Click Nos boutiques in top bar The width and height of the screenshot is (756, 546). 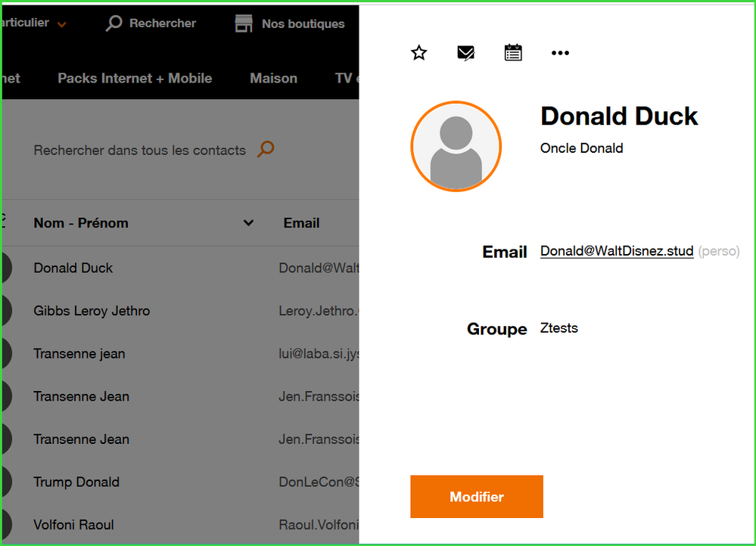303,23
